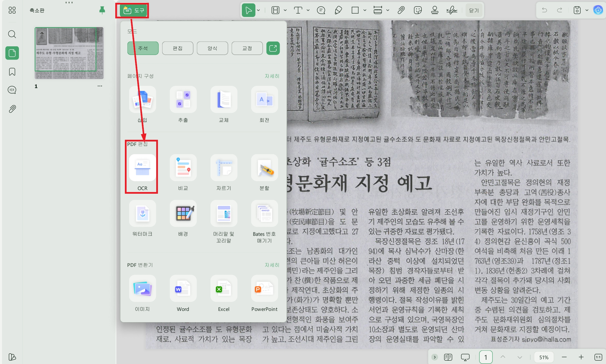Select the comment note tool

tap(321, 10)
